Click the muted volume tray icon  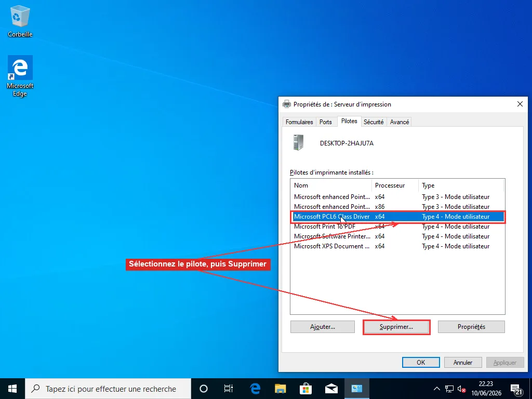pyautogui.click(x=461, y=389)
